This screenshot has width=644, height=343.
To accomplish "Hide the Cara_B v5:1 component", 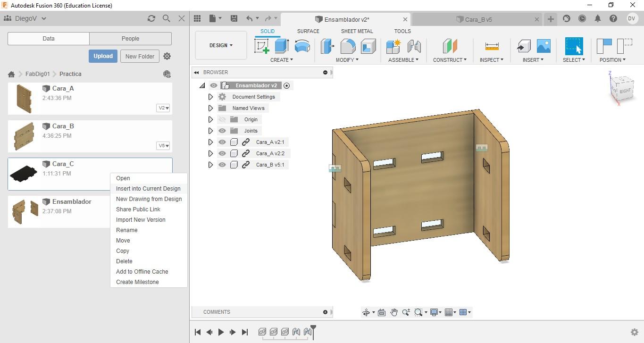I will click(222, 165).
